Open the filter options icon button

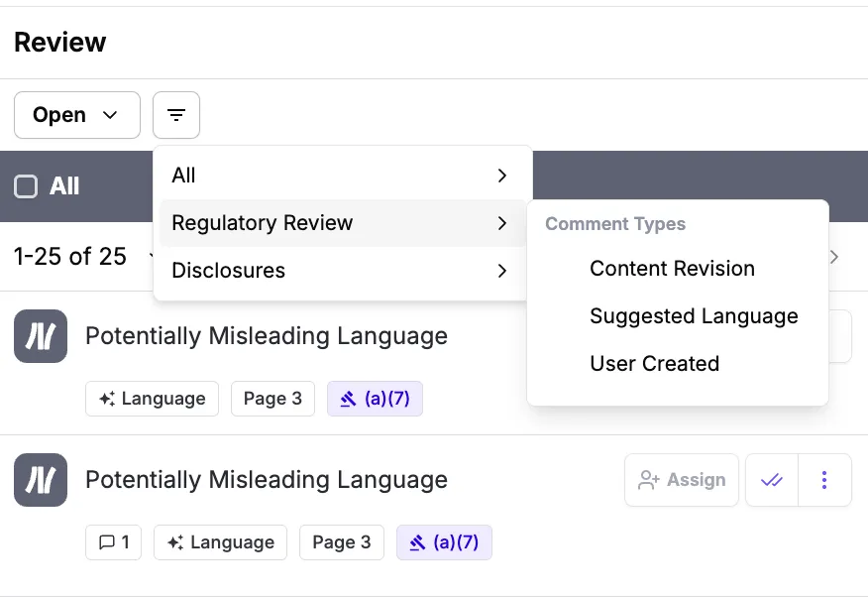(176, 115)
